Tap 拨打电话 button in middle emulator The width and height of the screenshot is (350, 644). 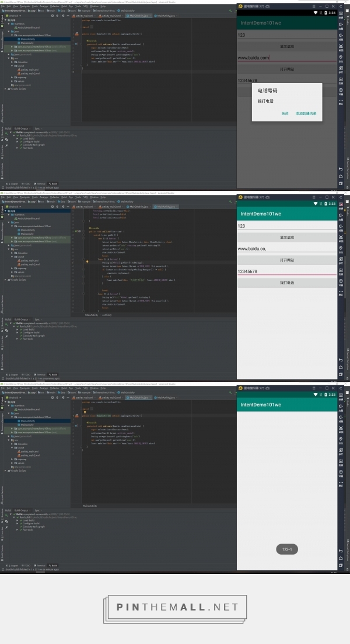[287, 283]
